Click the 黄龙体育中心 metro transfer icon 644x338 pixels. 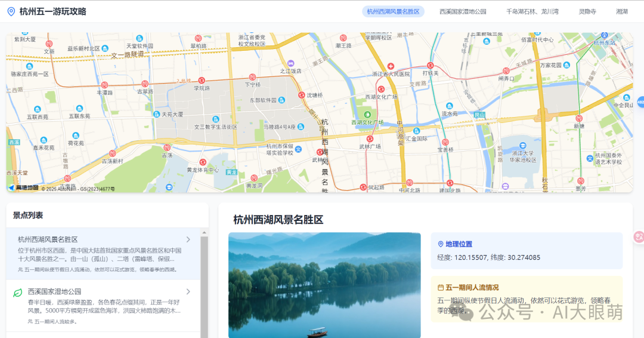pos(203,162)
